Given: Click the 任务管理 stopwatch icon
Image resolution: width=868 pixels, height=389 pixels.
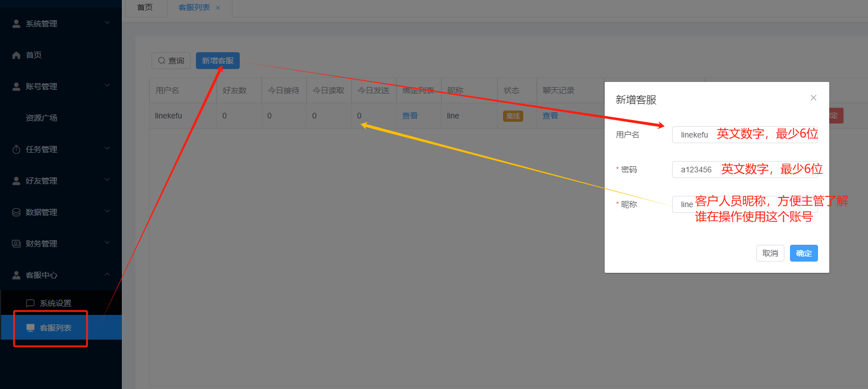Looking at the screenshot, I should click(16, 149).
